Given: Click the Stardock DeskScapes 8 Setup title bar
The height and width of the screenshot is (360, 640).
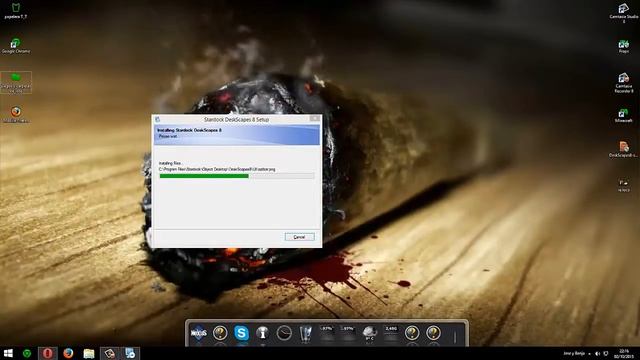Looking at the screenshot, I should (x=236, y=119).
